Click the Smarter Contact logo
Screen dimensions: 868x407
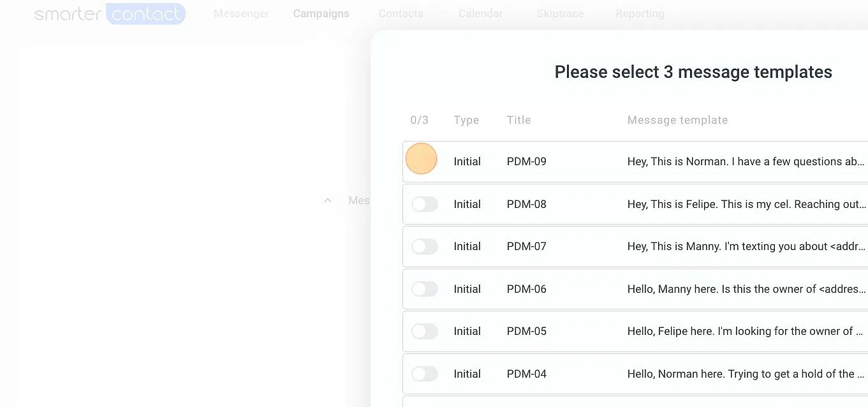click(110, 13)
